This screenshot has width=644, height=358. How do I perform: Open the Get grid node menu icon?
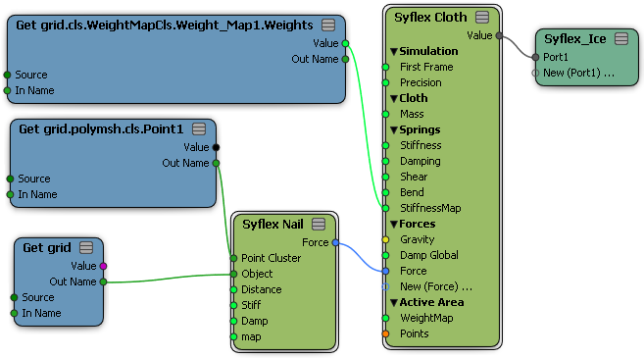[86, 247]
